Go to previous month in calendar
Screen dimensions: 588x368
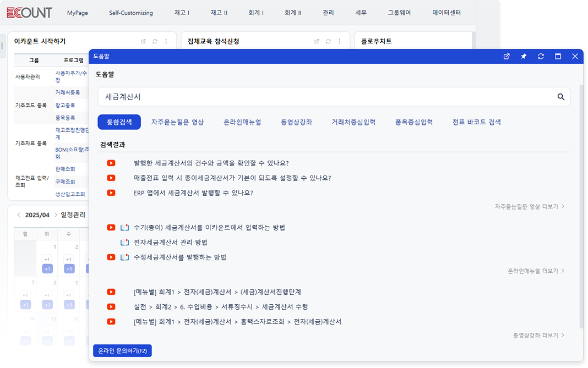click(x=18, y=215)
